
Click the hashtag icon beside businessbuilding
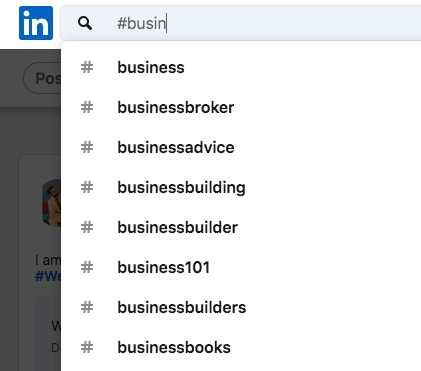click(87, 187)
